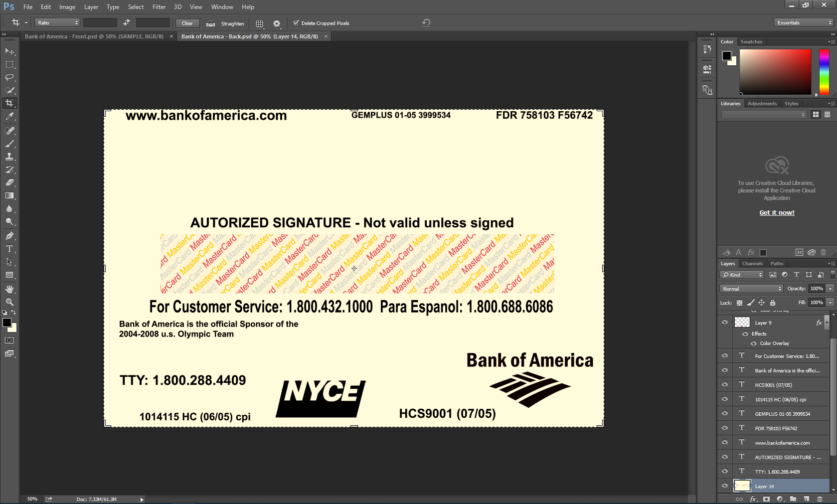Toggle Delete Cropped Pixels checkbox
The height and width of the screenshot is (504, 837).
(x=296, y=23)
